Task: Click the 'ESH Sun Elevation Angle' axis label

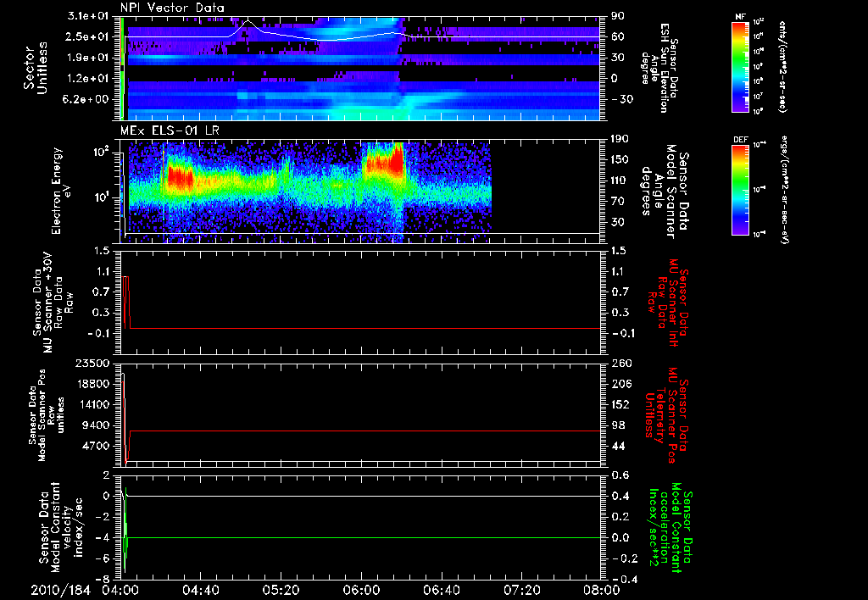Action: (x=659, y=68)
